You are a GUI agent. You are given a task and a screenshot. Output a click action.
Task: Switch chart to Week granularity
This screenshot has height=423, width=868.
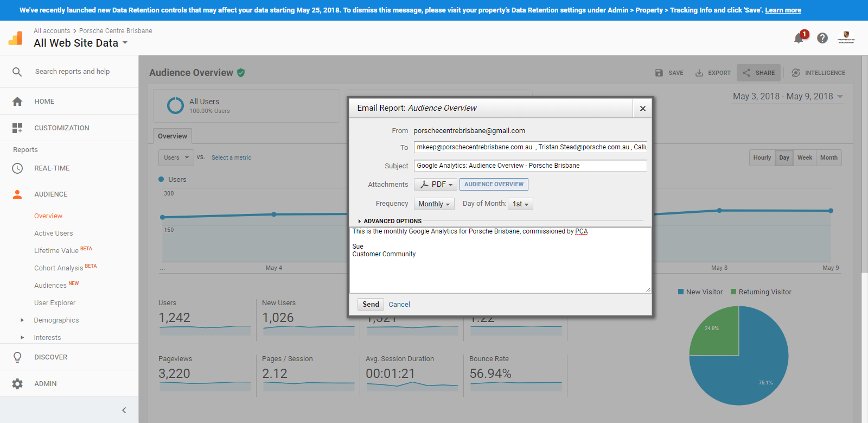pyautogui.click(x=805, y=158)
